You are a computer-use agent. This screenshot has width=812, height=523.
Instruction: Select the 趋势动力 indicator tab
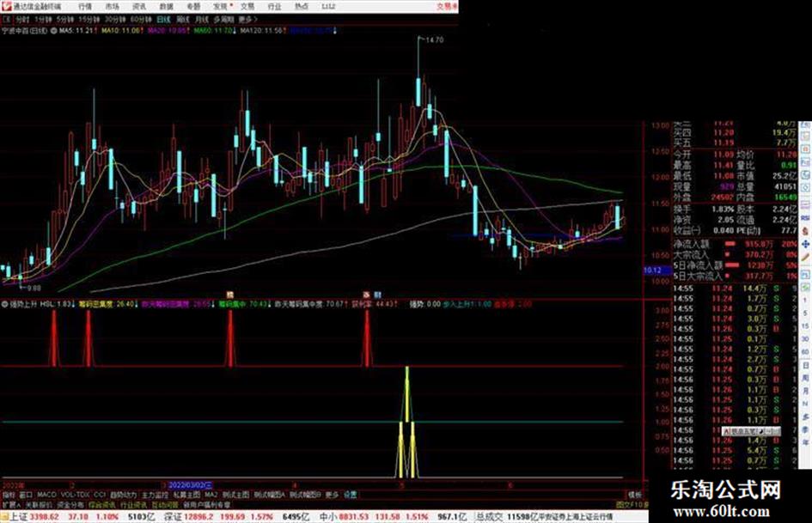coord(123,495)
